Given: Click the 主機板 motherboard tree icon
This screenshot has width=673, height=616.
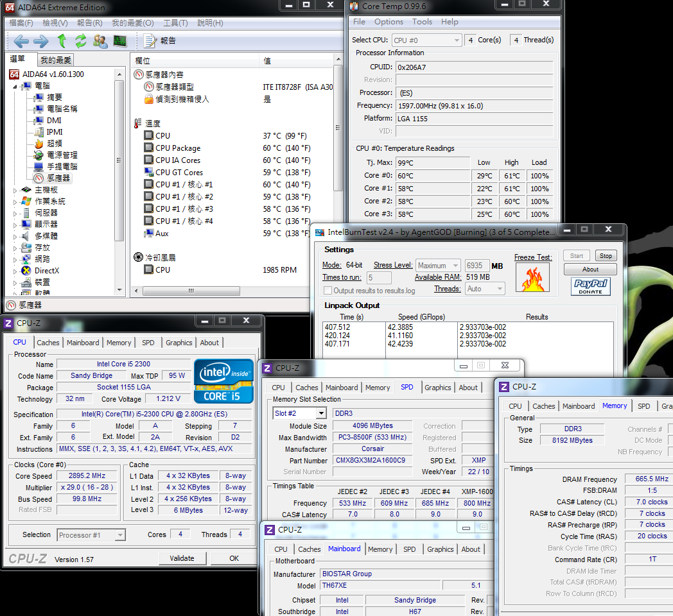Looking at the screenshot, I should [x=26, y=189].
